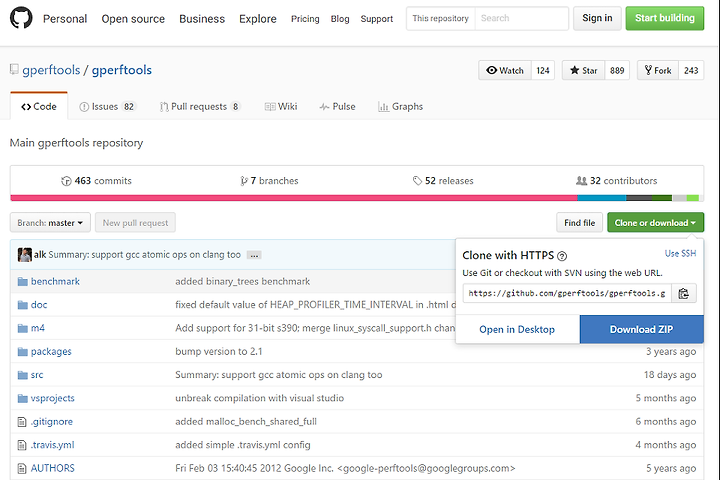Open the 463 commits link
Image resolution: width=720 pixels, height=480 pixels.
(96, 181)
